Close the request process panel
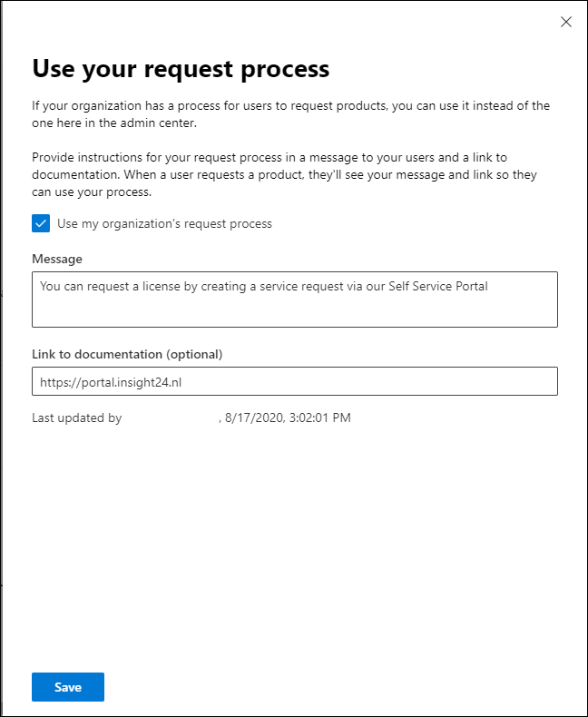 (x=566, y=22)
